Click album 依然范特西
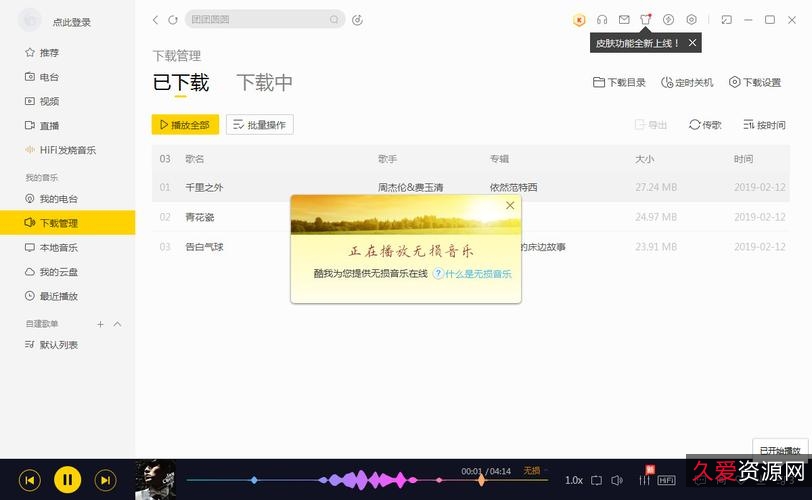 click(513, 187)
